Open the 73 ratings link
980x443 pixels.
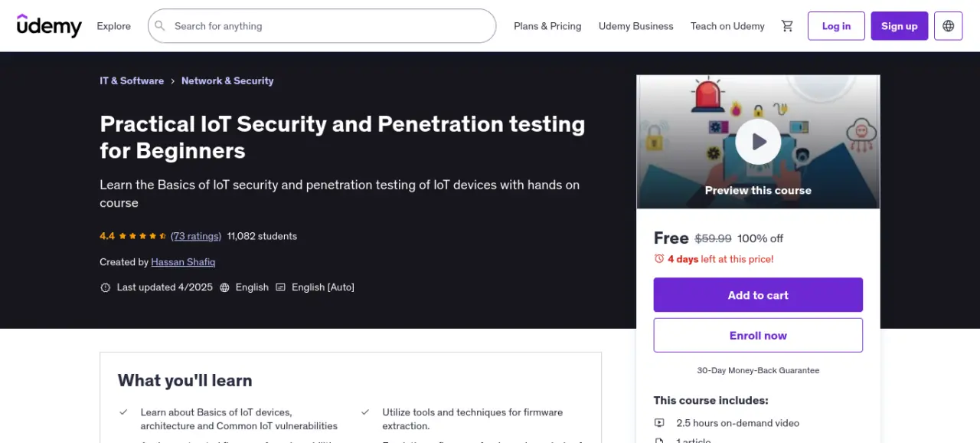pos(196,236)
